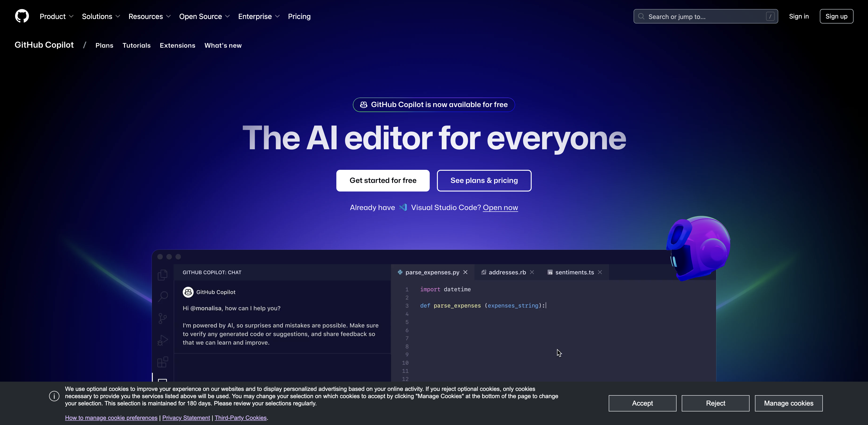Click the Sign up button
Viewport: 868px width, 425px height.
pyautogui.click(x=836, y=16)
